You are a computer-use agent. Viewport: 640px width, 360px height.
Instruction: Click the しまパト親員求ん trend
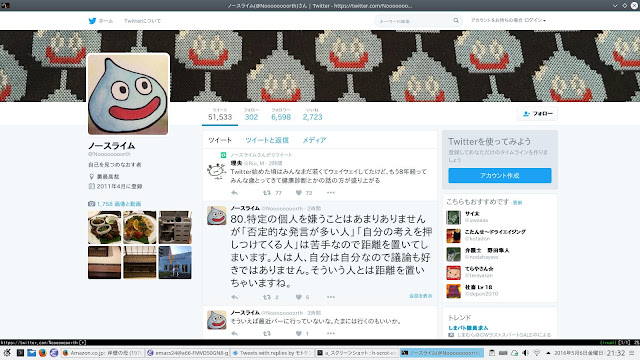[x=468, y=328]
